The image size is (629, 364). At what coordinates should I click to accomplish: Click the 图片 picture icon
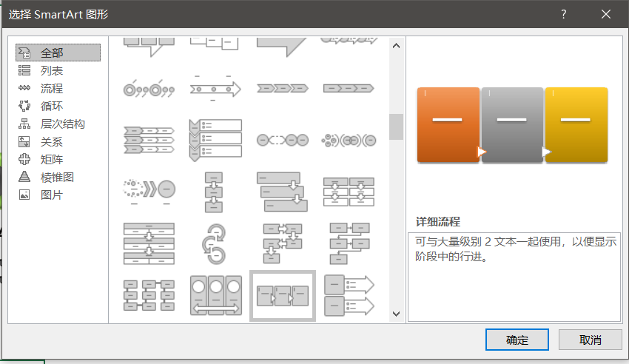(x=24, y=195)
